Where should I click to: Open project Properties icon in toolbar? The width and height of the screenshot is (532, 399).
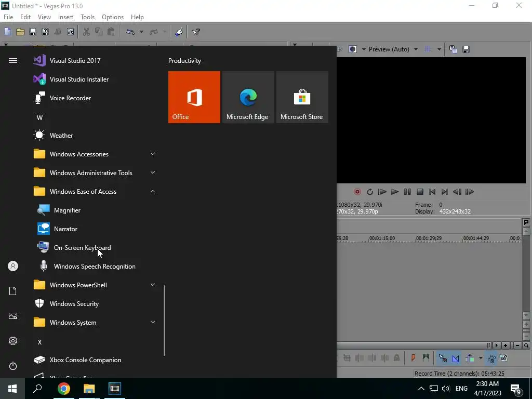pos(70,32)
